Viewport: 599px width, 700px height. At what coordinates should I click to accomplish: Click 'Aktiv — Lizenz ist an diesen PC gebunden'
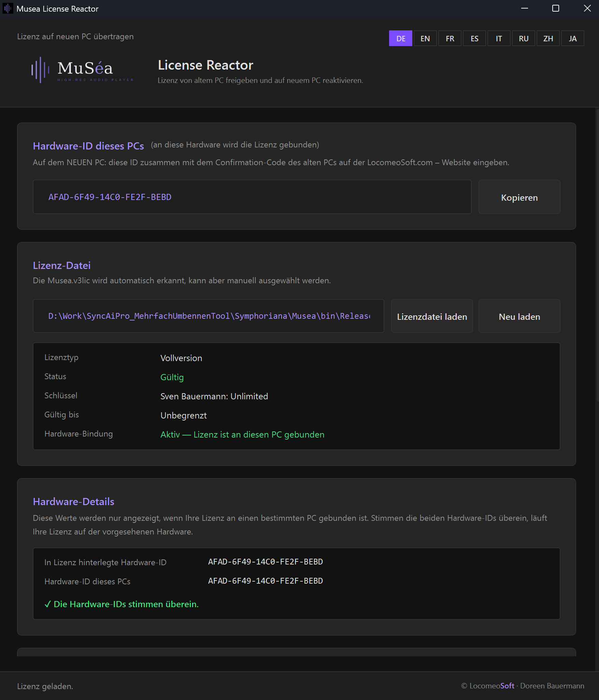pyautogui.click(x=242, y=434)
